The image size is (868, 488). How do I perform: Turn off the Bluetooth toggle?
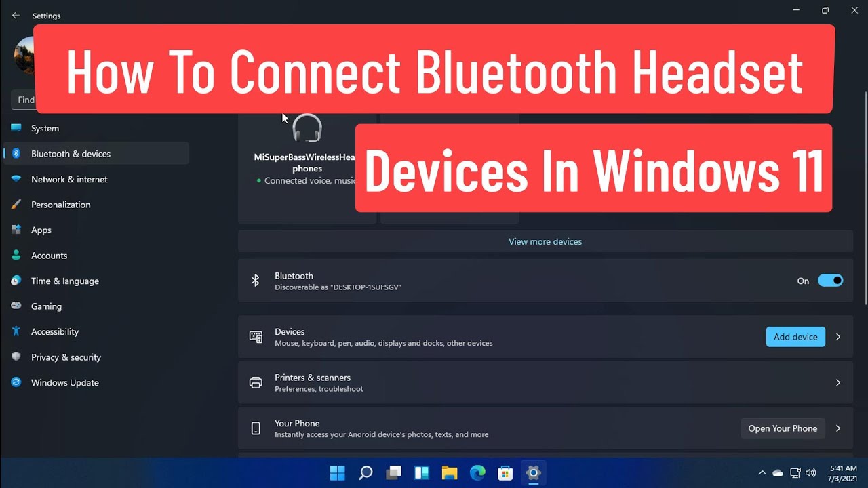pyautogui.click(x=830, y=281)
